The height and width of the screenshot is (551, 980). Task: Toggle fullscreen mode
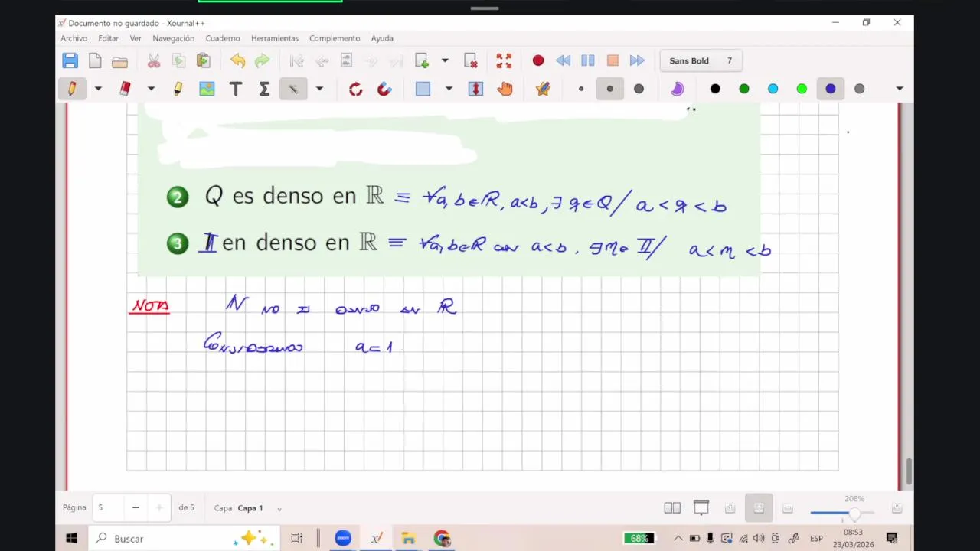pyautogui.click(x=504, y=60)
